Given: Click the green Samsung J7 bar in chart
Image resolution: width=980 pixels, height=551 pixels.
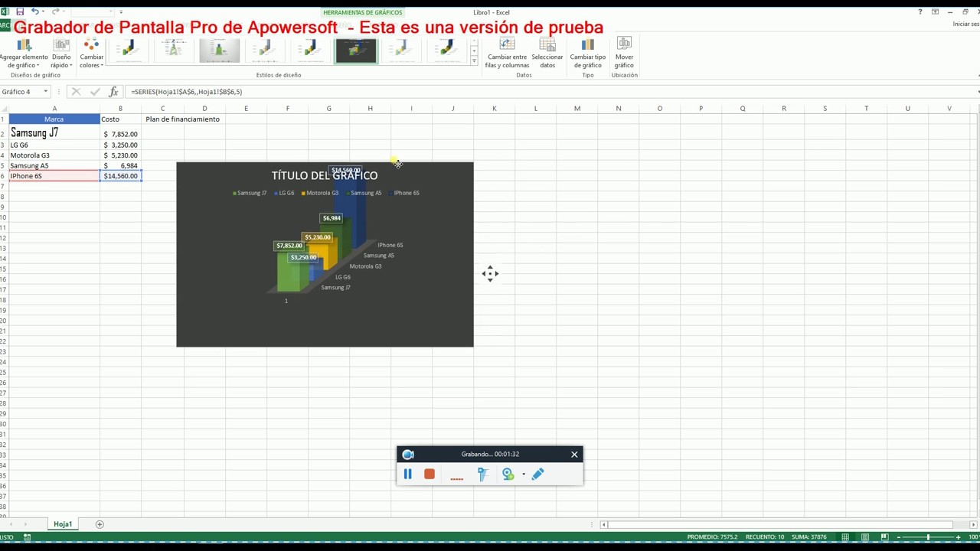Looking at the screenshot, I should (x=287, y=272).
